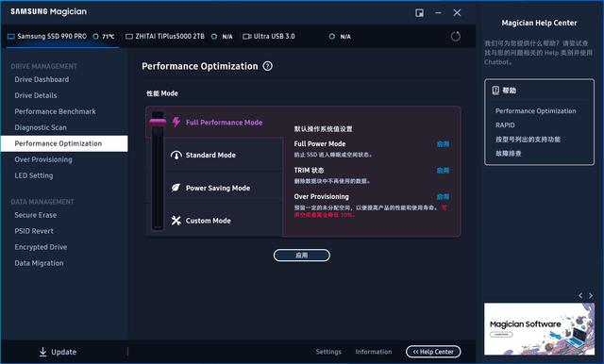Screen dimensions: 604x364
Task: Toggle Full Power Mode enable link
Action: (443, 144)
